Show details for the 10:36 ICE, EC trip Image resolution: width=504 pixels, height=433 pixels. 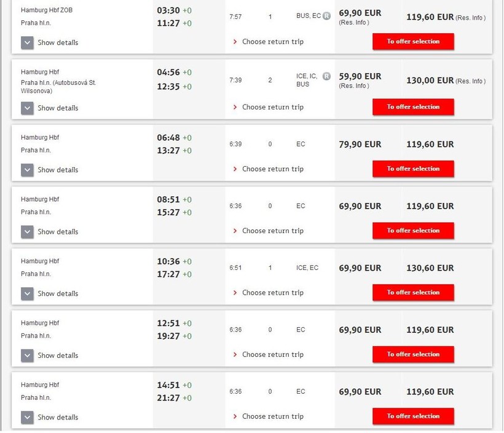tap(27, 293)
